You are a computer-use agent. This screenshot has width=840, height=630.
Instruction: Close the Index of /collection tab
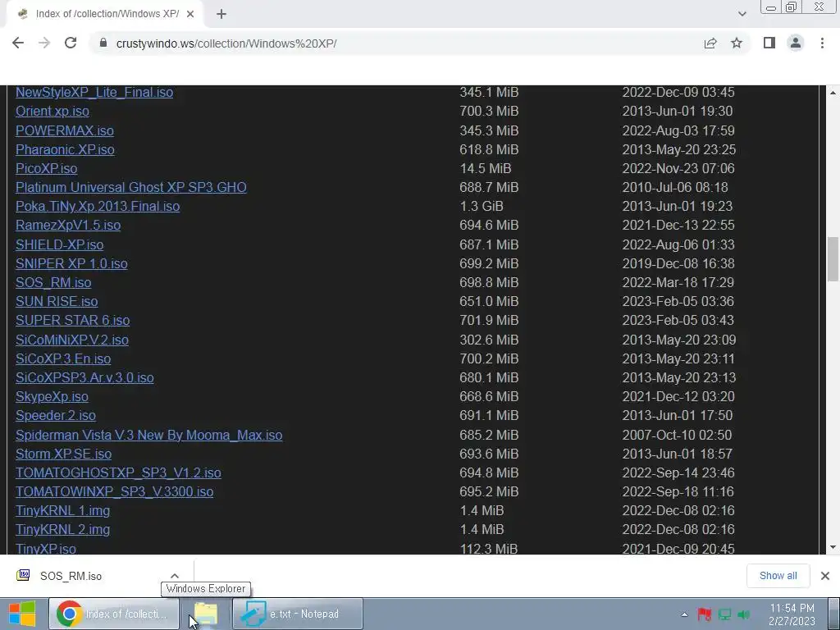point(190,14)
